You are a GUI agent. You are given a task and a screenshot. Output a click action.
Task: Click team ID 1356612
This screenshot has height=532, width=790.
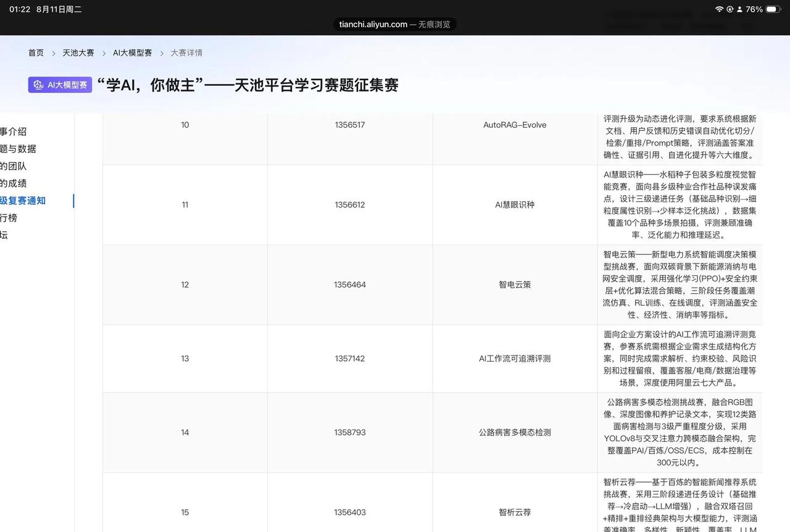350,205
